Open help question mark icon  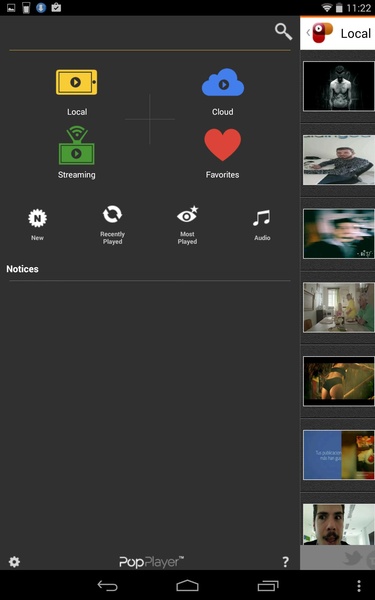click(x=285, y=562)
